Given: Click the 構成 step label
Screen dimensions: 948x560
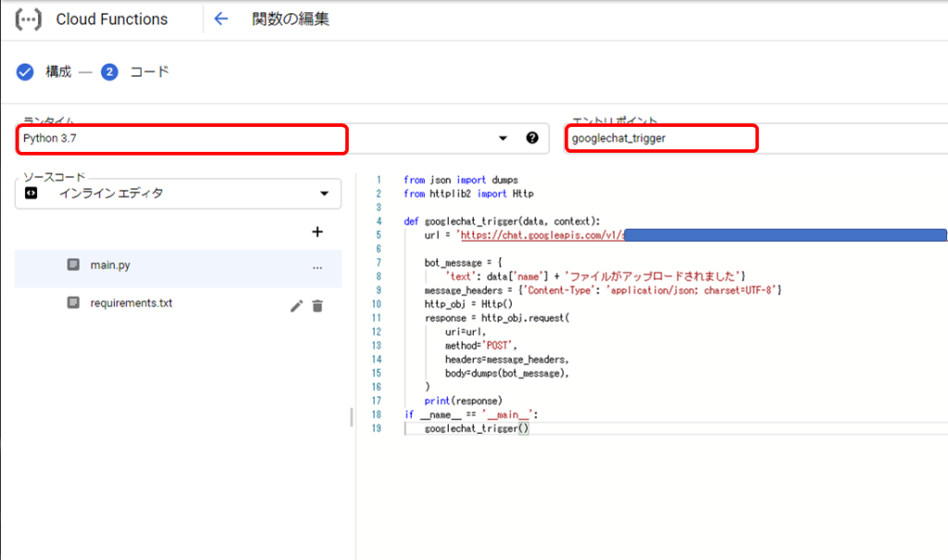Looking at the screenshot, I should click(58, 72).
